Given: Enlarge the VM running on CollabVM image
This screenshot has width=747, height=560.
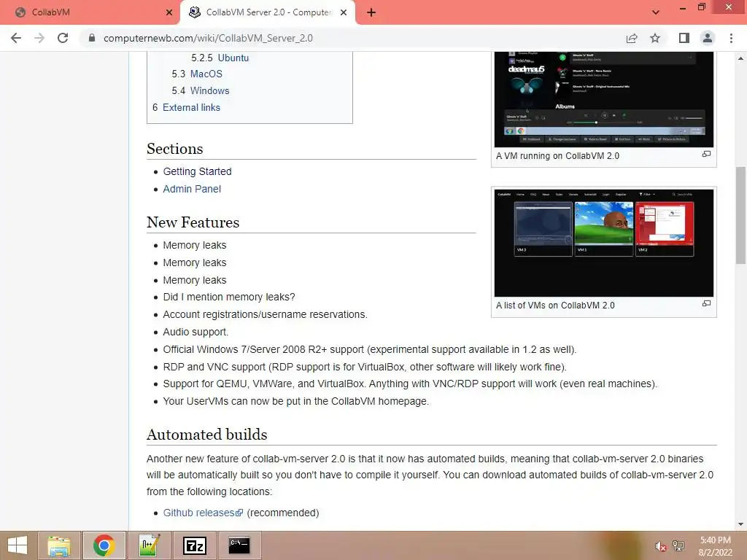Looking at the screenshot, I should [x=706, y=155].
